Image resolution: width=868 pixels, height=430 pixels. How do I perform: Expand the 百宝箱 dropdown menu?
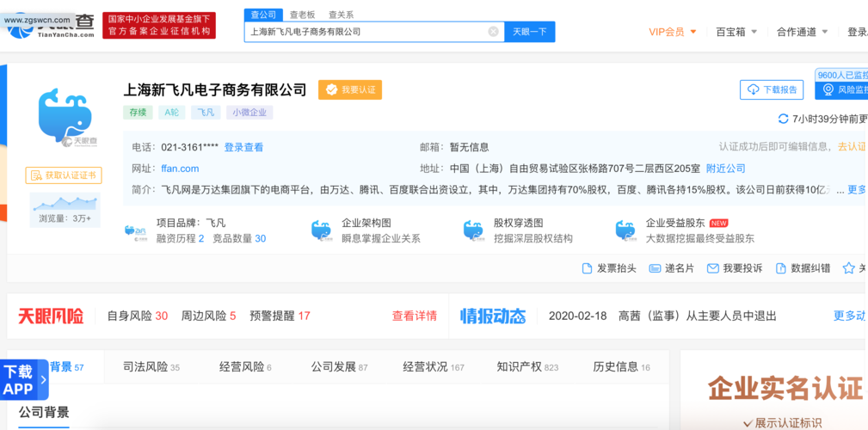736,32
